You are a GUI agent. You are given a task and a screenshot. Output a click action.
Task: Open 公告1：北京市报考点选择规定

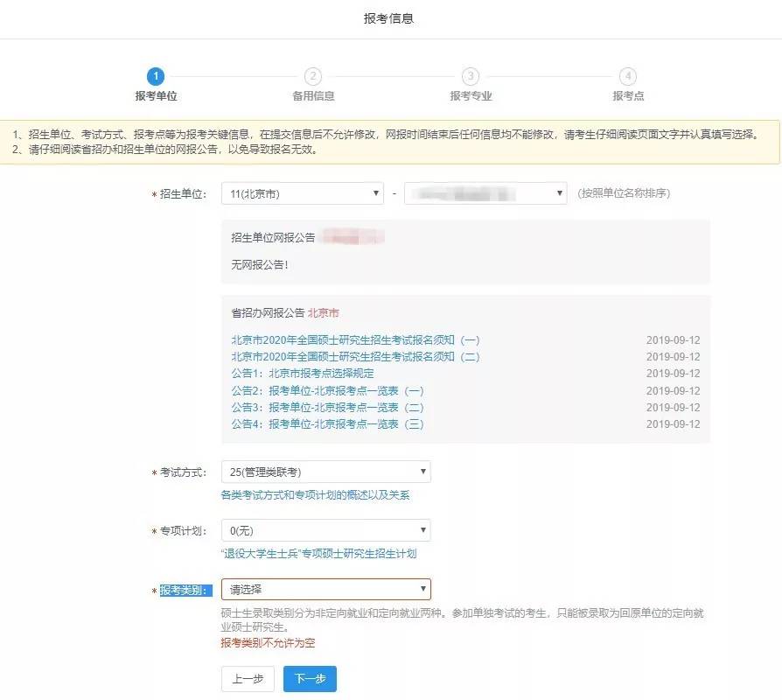(303, 374)
